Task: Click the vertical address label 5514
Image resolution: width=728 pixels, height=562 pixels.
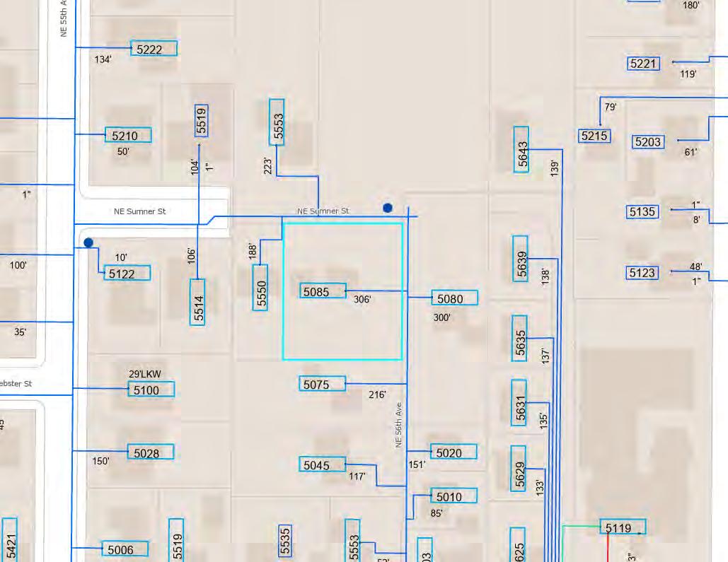Action: [197, 302]
